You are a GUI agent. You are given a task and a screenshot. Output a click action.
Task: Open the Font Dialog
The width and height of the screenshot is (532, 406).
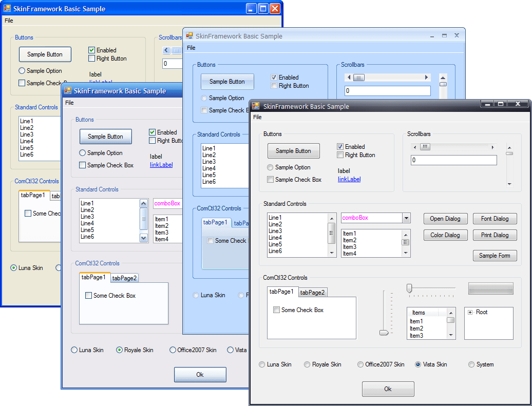(495, 219)
